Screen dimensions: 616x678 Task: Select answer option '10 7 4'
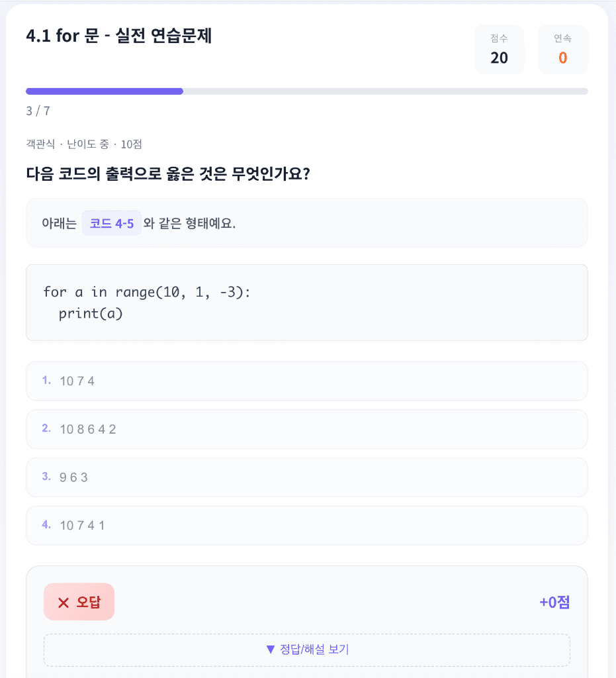point(306,380)
